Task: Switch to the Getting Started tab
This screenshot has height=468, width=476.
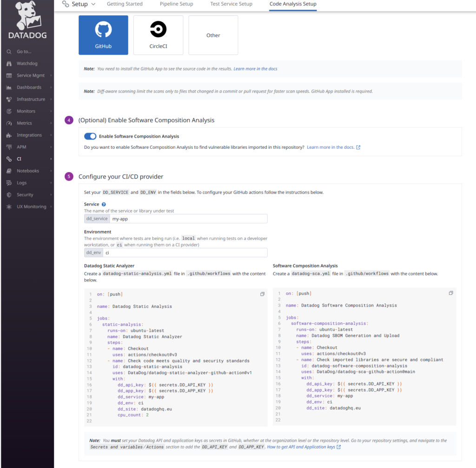Action: (x=125, y=4)
